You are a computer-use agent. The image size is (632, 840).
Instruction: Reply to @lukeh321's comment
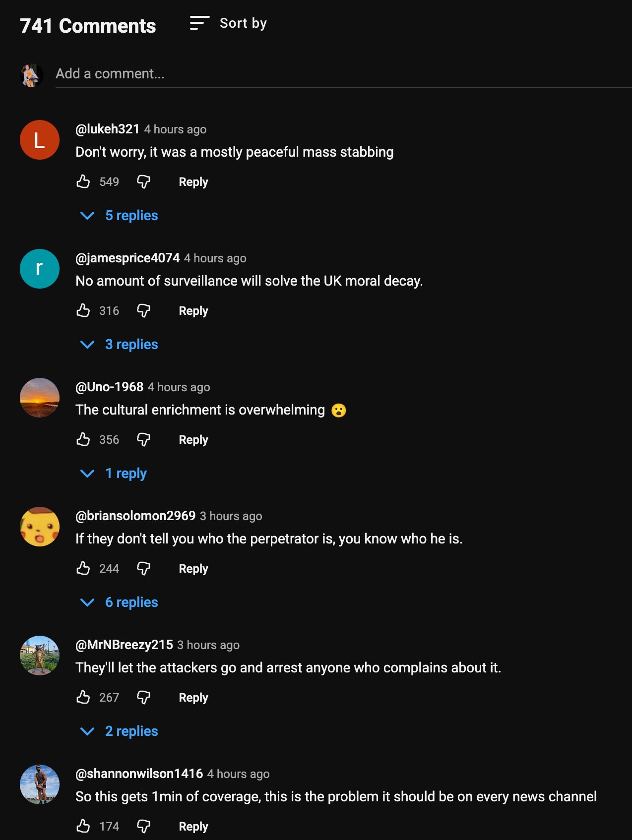[193, 181]
